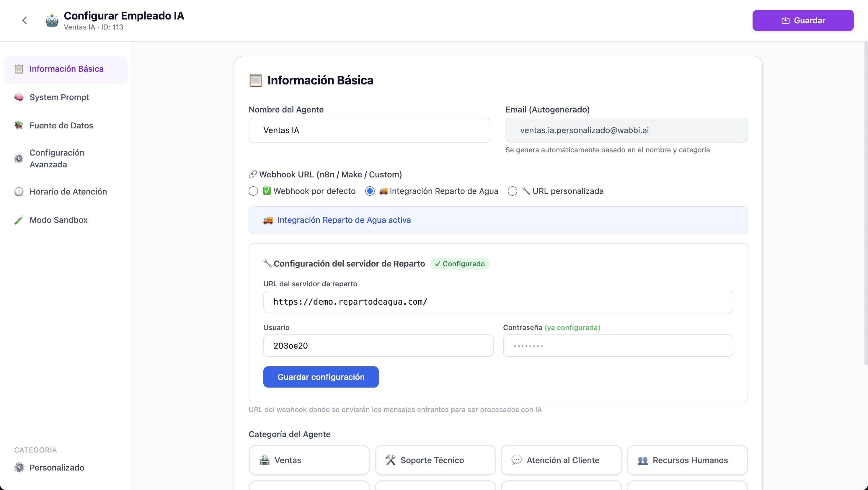Image resolution: width=868 pixels, height=490 pixels.
Task: Click the '(ya configurada)' green note
Action: click(x=572, y=327)
